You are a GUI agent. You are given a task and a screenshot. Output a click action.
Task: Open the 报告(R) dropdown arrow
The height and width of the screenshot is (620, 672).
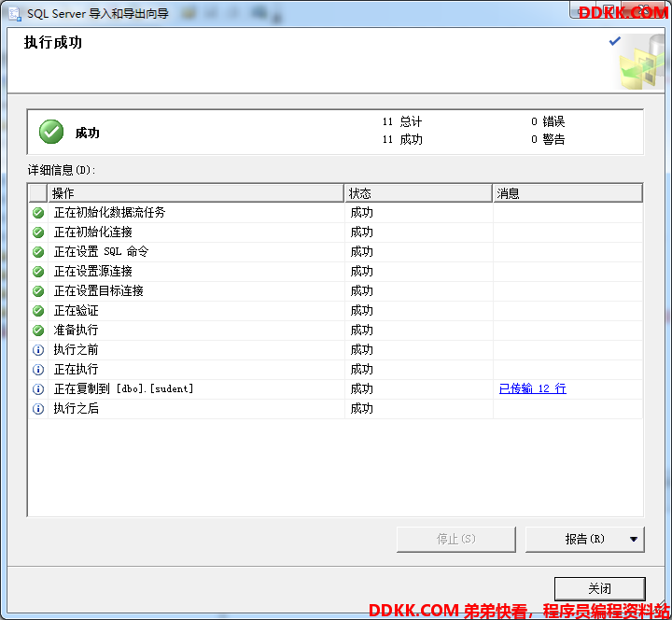coord(634,540)
